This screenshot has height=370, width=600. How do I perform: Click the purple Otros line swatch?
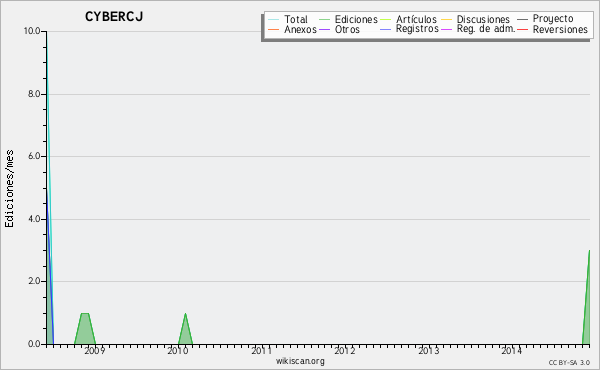[x=324, y=29]
